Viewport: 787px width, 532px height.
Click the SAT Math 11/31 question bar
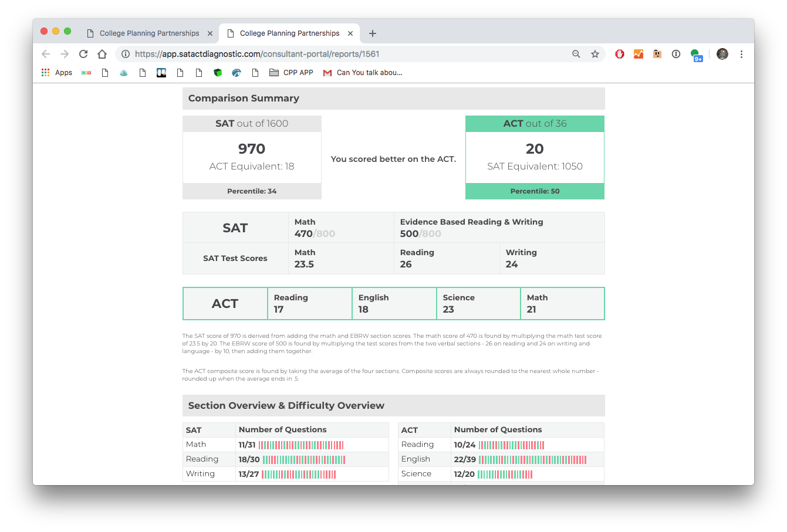[301, 445]
